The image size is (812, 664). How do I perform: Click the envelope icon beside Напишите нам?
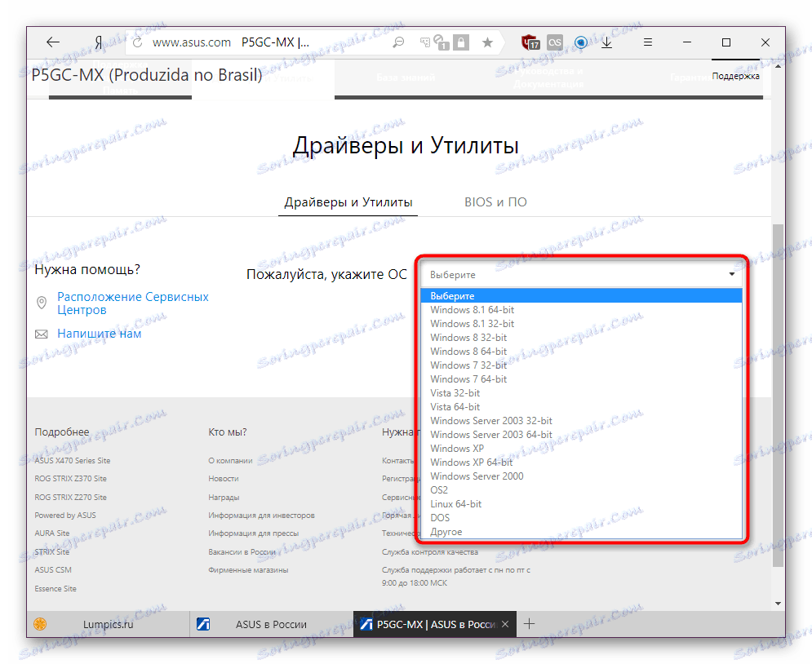[x=42, y=334]
